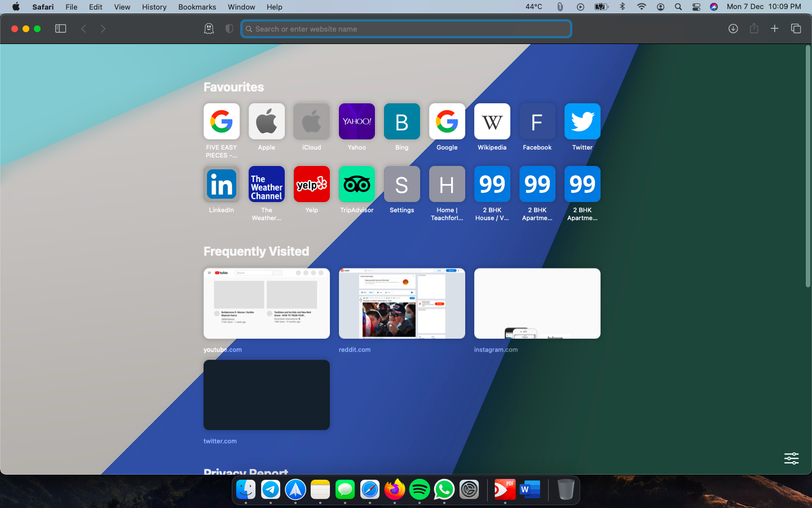Open the Bluetooth menu in the menu bar

click(x=622, y=7)
